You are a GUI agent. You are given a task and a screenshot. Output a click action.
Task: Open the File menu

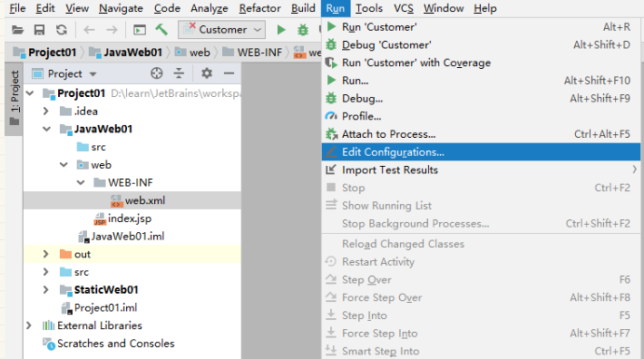17,8
